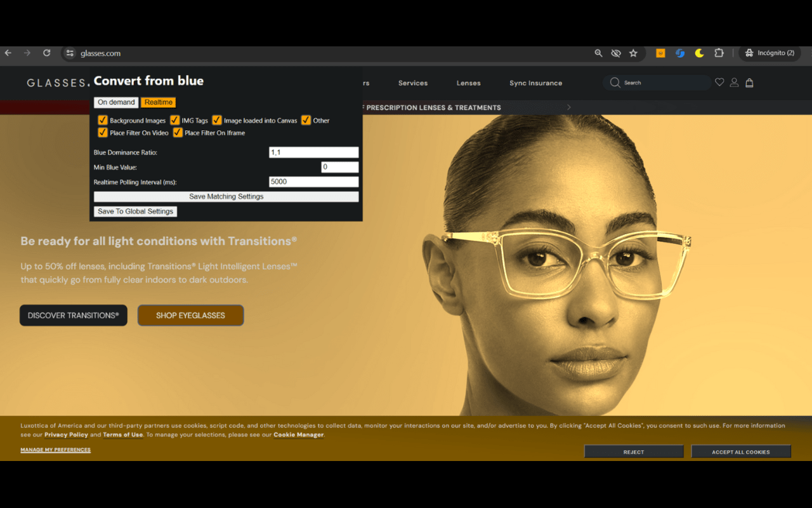Screen dimensions: 812x508
Task: Click the glasses.com address bar URL
Action: pos(101,53)
